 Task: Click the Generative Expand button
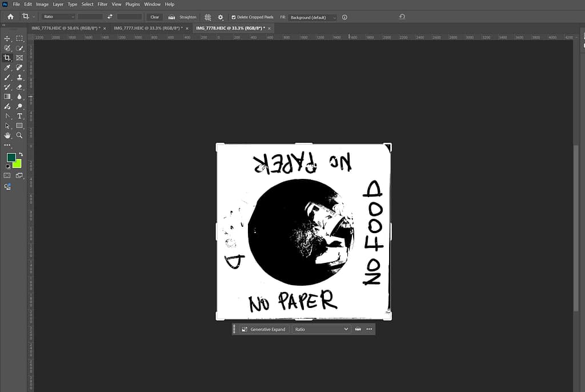263,329
